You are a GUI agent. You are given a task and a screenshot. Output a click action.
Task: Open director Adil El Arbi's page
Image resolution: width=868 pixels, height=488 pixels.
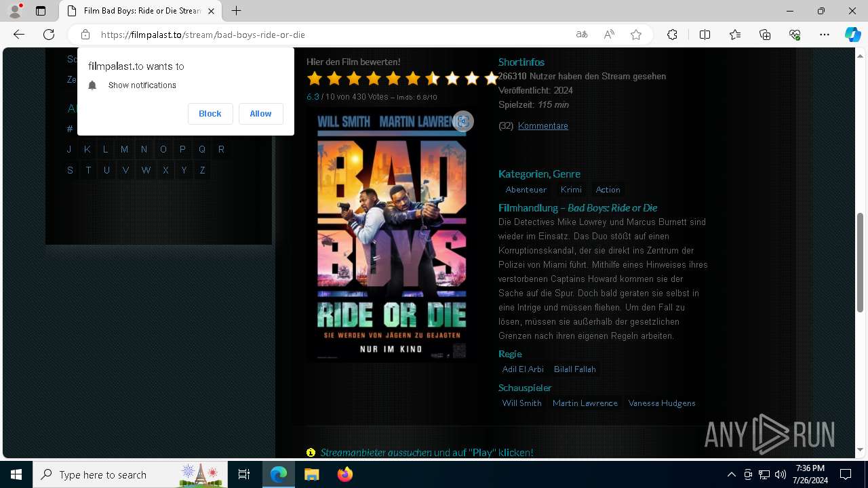click(x=523, y=369)
